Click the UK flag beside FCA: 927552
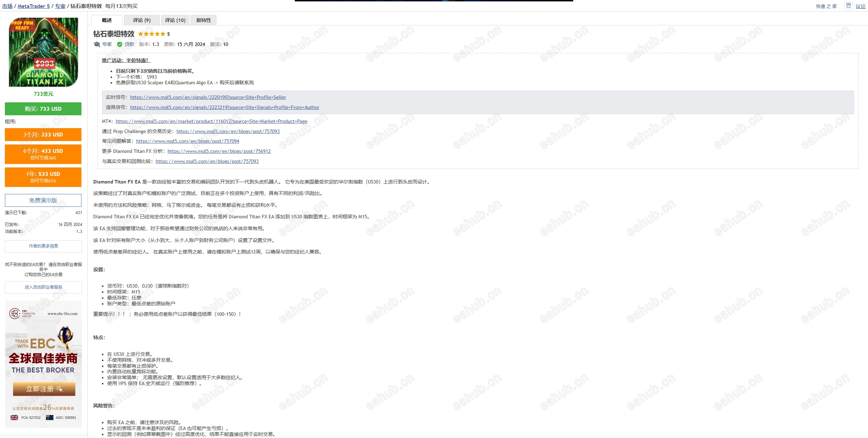Image resolution: width=868 pixels, height=438 pixels. pyautogui.click(x=14, y=417)
